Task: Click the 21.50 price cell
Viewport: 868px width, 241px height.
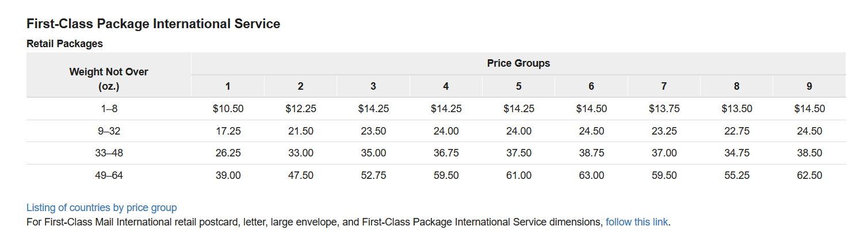Action: coord(301,131)
